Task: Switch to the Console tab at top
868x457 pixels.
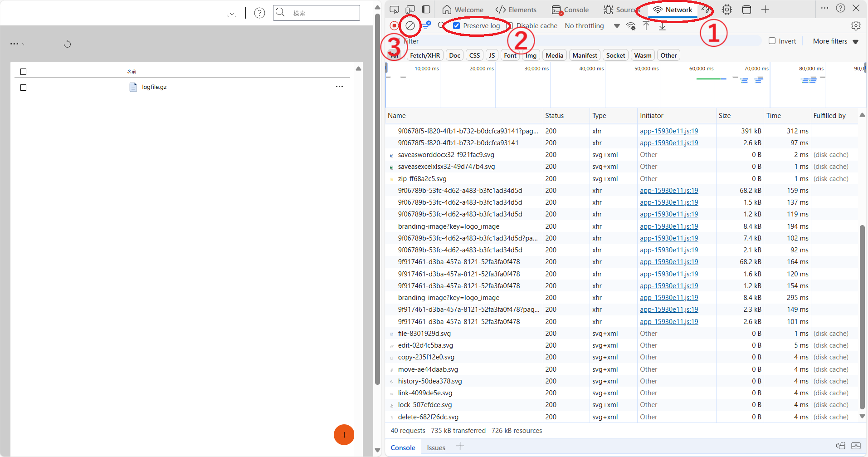Action: (x=570, y=10)
